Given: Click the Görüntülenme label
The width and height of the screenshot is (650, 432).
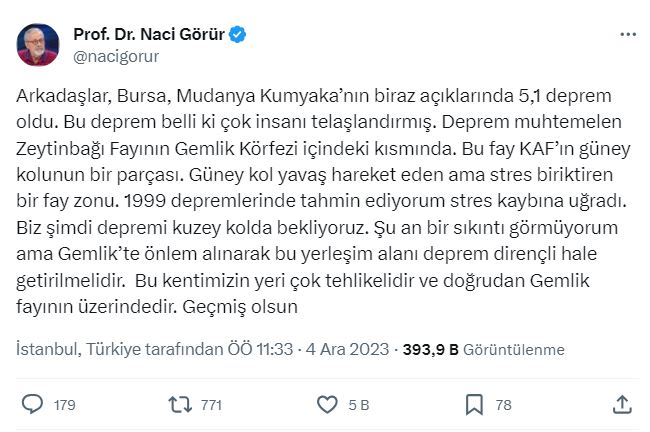Looking at the screenshot, I should tap(514, 350).
